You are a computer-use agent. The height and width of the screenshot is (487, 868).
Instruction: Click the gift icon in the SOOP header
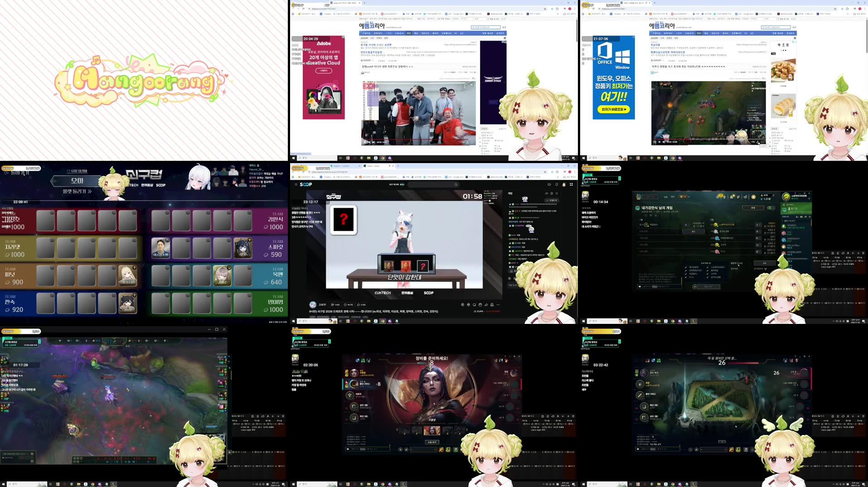(x=563, y=184)
